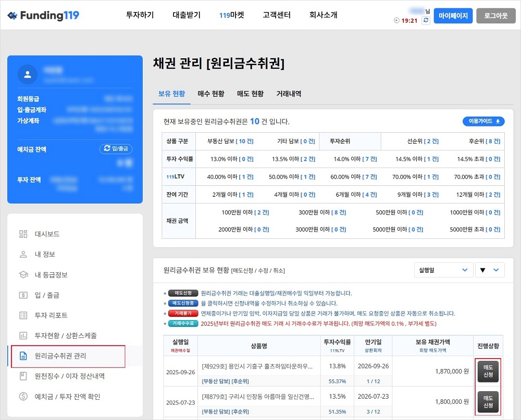
Task: Click the 투자현황 chart icon
Action: (23, 335)
